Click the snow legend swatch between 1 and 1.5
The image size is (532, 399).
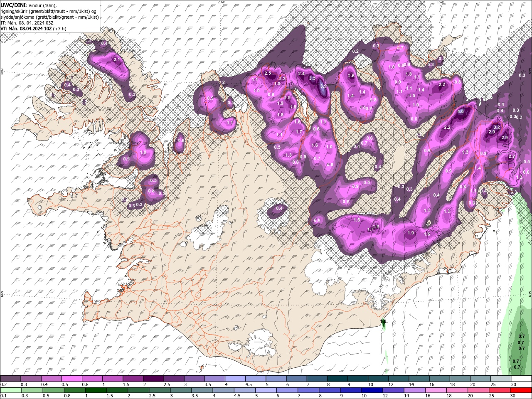[x=112, y=379]
